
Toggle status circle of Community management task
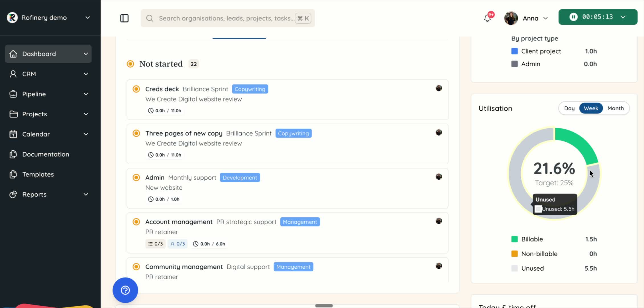(136, 267)
